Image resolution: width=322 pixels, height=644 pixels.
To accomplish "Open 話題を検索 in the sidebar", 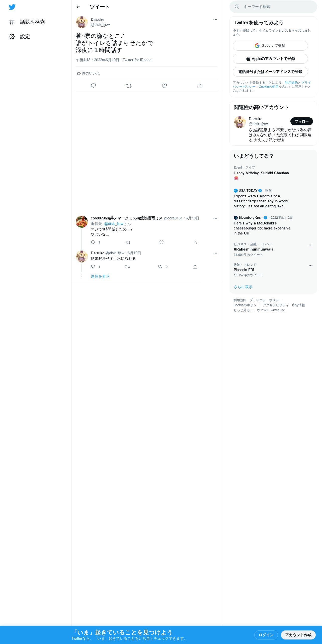I will point(27,22).
